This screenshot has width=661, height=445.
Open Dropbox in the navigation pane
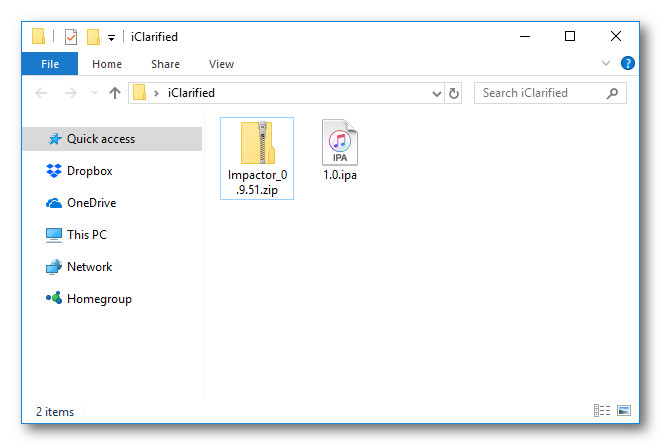coord(89,171)
